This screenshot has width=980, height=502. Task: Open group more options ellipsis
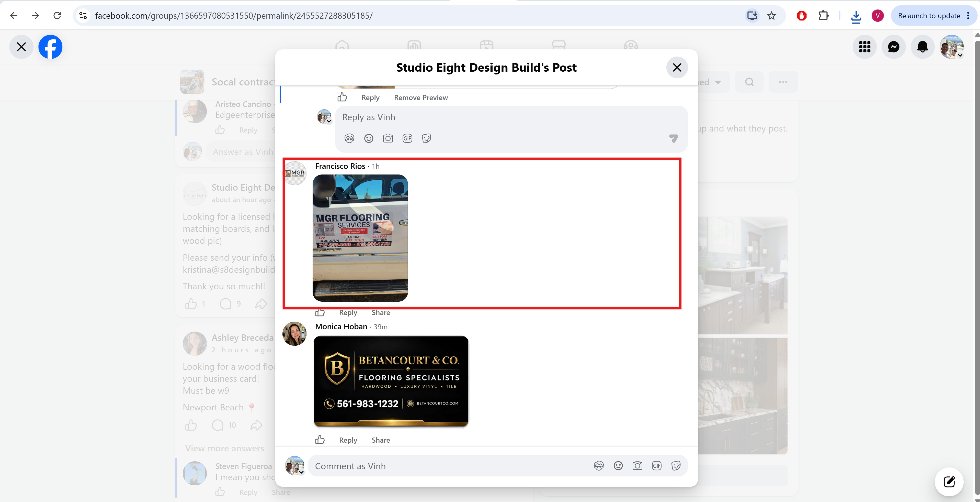click(783, 82)
